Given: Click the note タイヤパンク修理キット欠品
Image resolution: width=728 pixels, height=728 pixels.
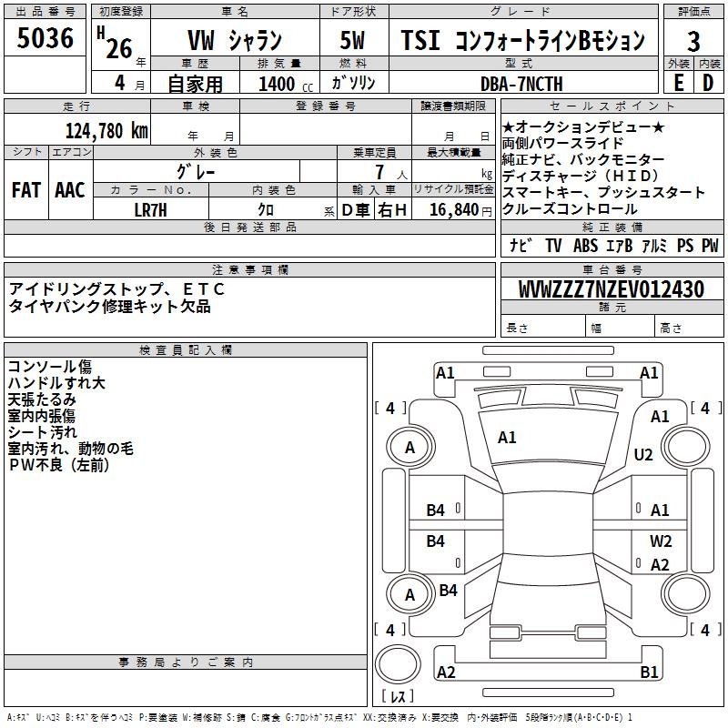Looking at the screenshot, I should click(109, 307).
